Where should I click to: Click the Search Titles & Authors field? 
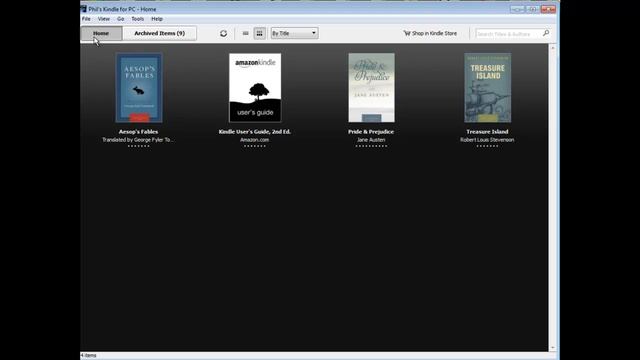click(x=509, y=34)
